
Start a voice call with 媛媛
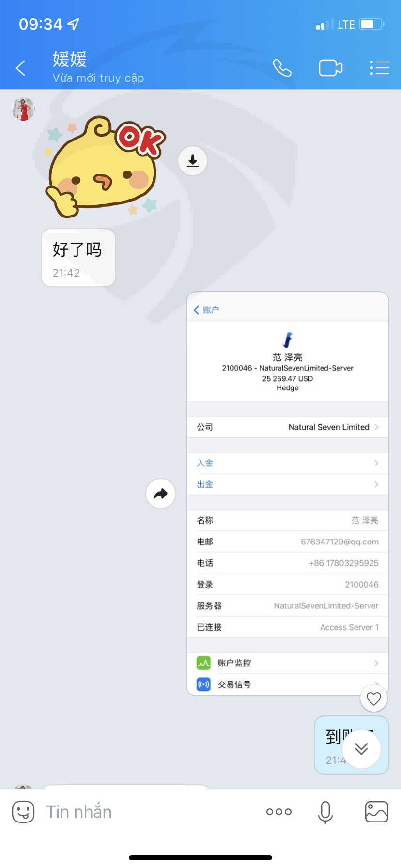[282, 68]
